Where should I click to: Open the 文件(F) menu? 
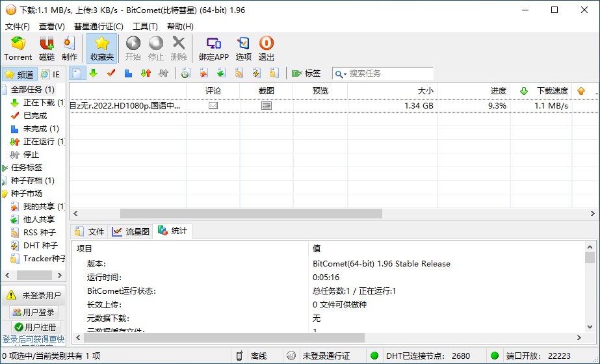coord(17,27)
